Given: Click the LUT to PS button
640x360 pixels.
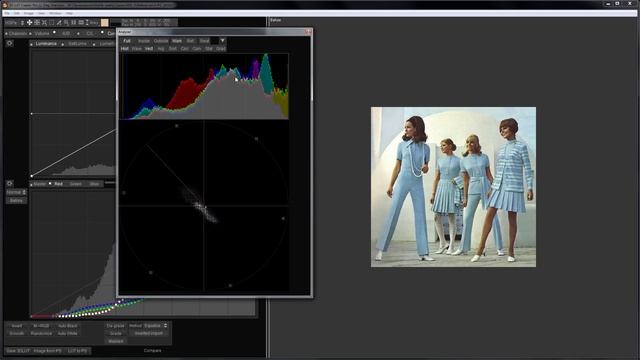Looking at the screenshot, I should pos(77,351).
